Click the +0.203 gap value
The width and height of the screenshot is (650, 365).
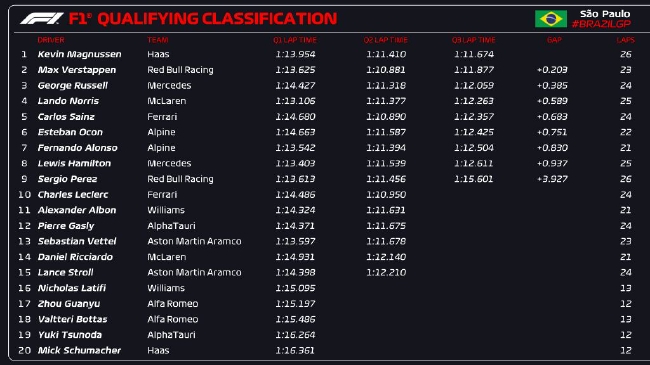click(x=552, y=70)
